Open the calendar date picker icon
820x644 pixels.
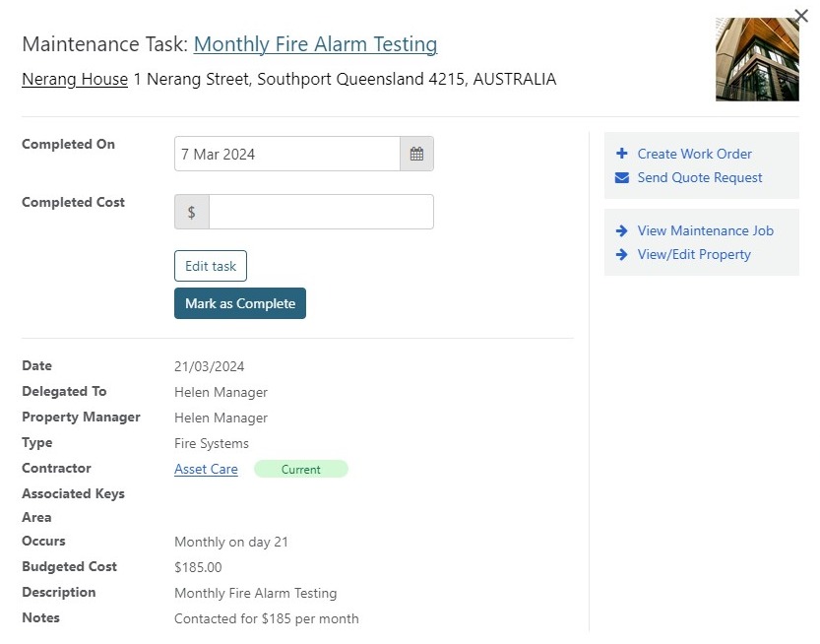416,154
